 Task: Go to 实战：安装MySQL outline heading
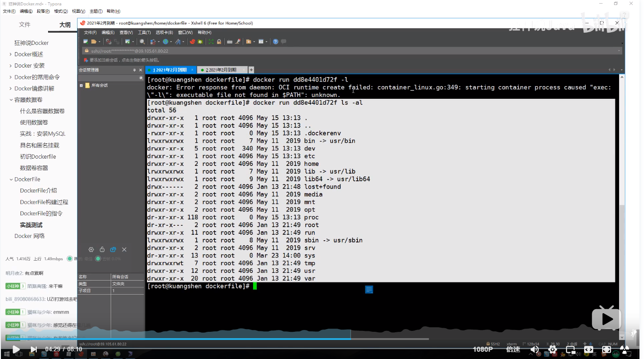(43, 134)
